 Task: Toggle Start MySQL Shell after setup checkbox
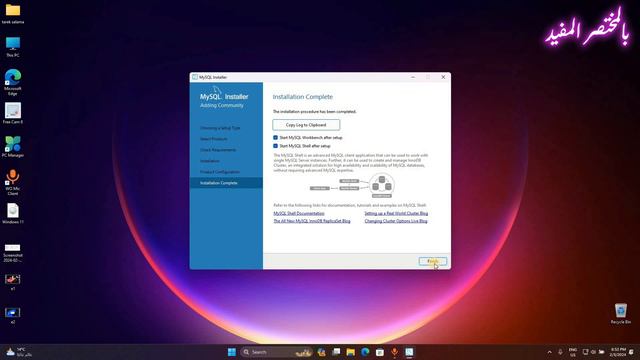tap(276, 146)
